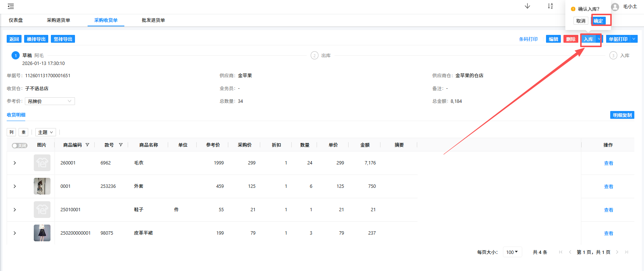Viewport: 644px width, 271px height.
Task: Open the 参考价 吊牌价 dropdown
Action: click(50, 101)
